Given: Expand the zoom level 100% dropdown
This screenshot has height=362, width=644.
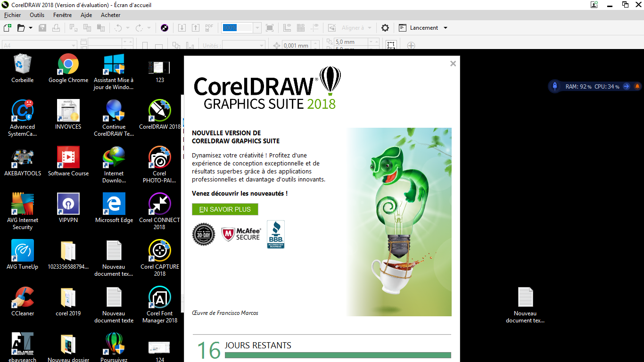Looking at the screenshot, I should click(257, 28).
